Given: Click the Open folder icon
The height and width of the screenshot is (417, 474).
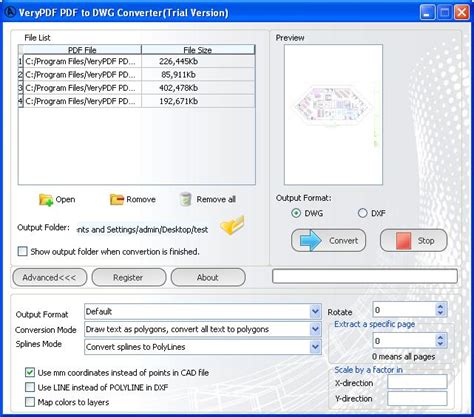Looking at the screenshot, I should point(46,200).
